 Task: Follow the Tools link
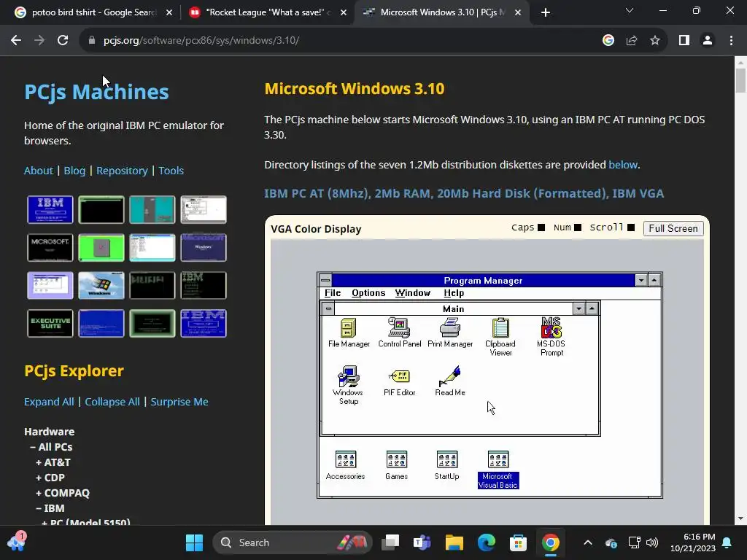171,171
